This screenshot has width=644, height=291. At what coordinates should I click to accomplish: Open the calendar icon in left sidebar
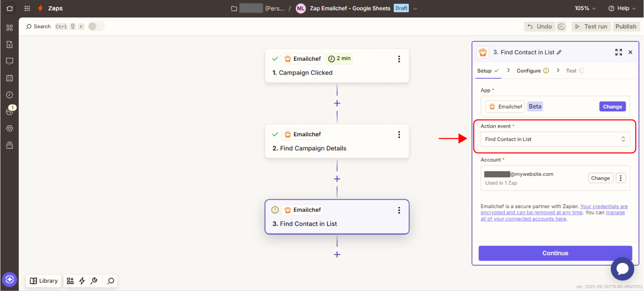[9, 78]
